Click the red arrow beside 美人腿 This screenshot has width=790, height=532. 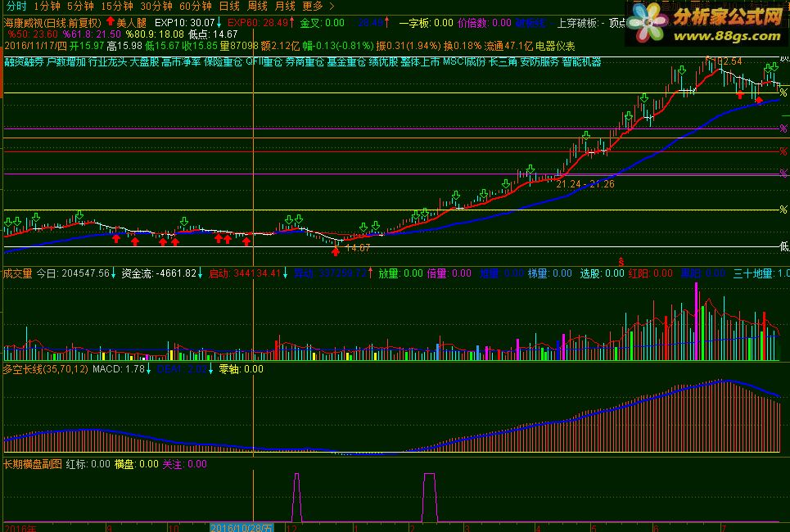coord(111,22)
